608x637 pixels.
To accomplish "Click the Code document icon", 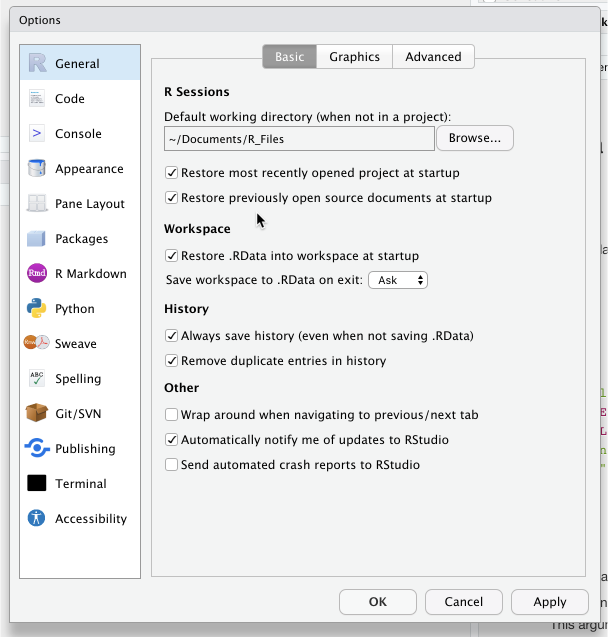I will point(37,99).
